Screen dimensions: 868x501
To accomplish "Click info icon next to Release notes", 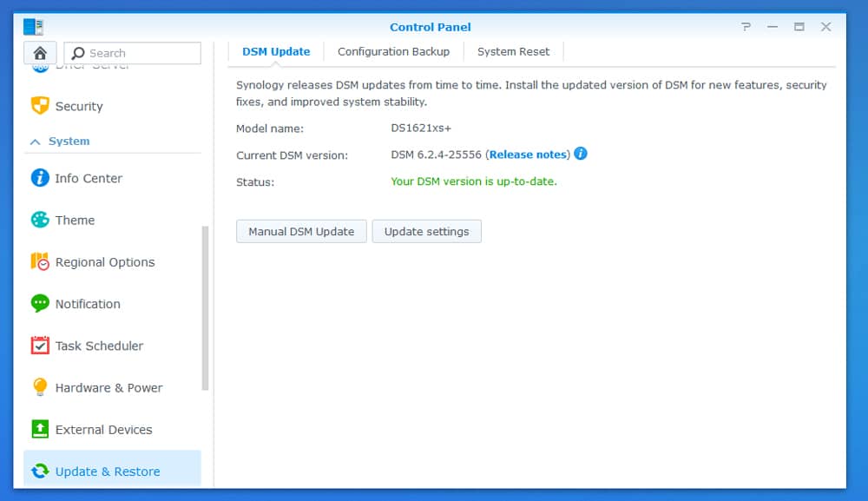I will tap(580, 154).
